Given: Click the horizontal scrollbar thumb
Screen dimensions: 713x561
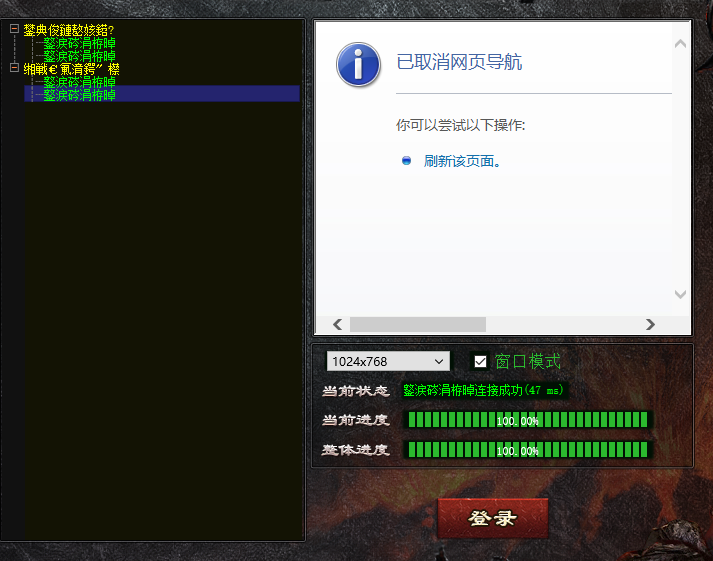Looking at the screenshot, I should [x=418, y=324].
